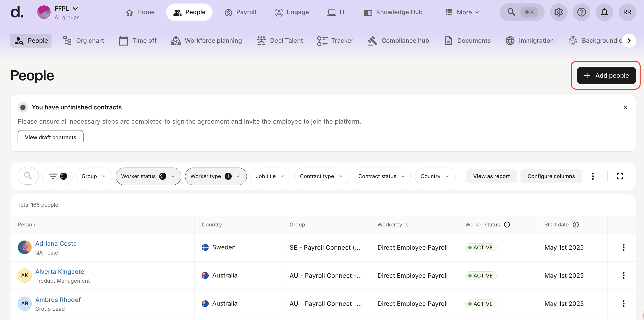This screenshot has height=320, width=644.
Task: Open Time off section
Action: click(137, 41)
